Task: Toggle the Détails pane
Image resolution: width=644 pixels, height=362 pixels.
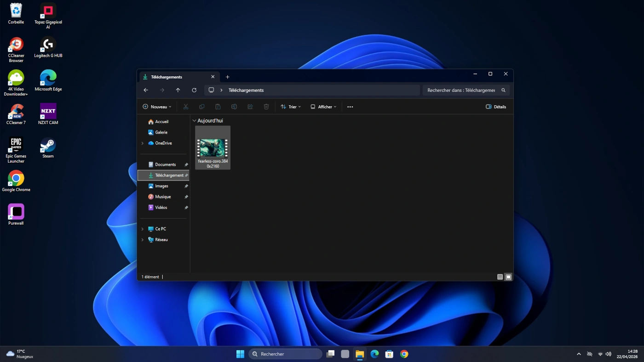Action: [x=496, y=107]
